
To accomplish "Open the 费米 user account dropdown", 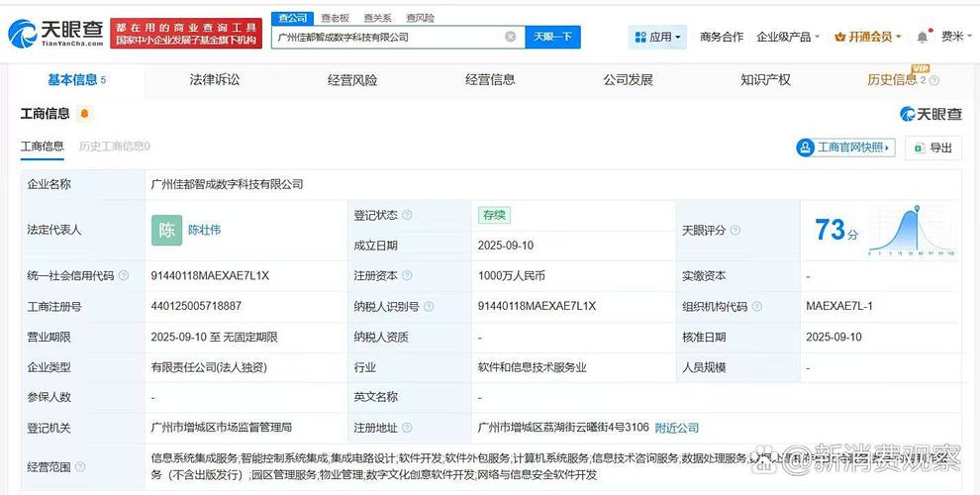I will [956, 37].
